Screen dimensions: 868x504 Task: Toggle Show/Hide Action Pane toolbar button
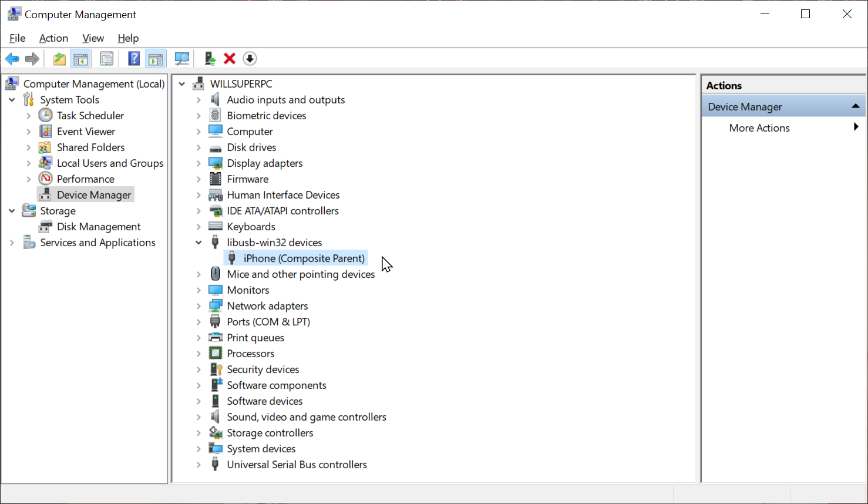[x=156, y=59]
